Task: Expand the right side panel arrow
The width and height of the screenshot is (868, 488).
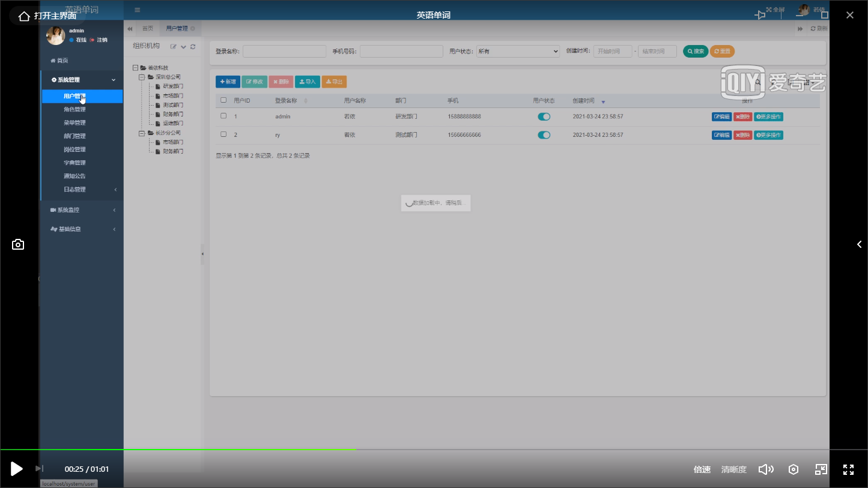Action: click(859, 244)
